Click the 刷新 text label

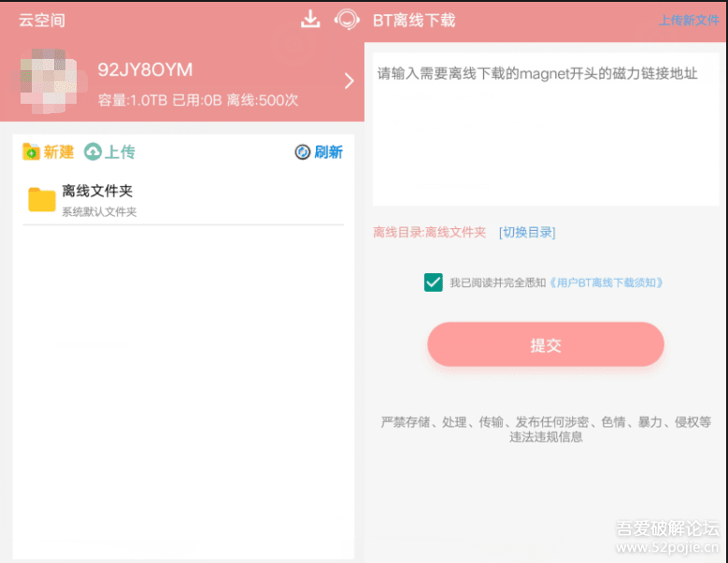pos(329,152)
